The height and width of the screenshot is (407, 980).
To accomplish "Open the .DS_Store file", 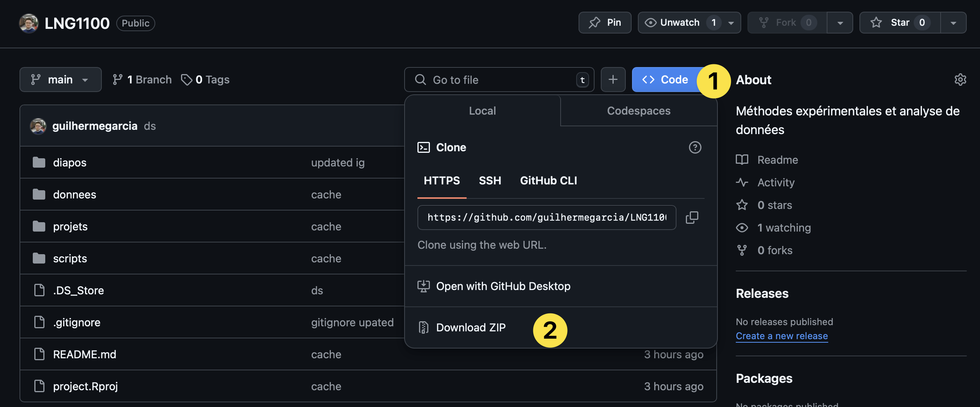I will (78, 290).
